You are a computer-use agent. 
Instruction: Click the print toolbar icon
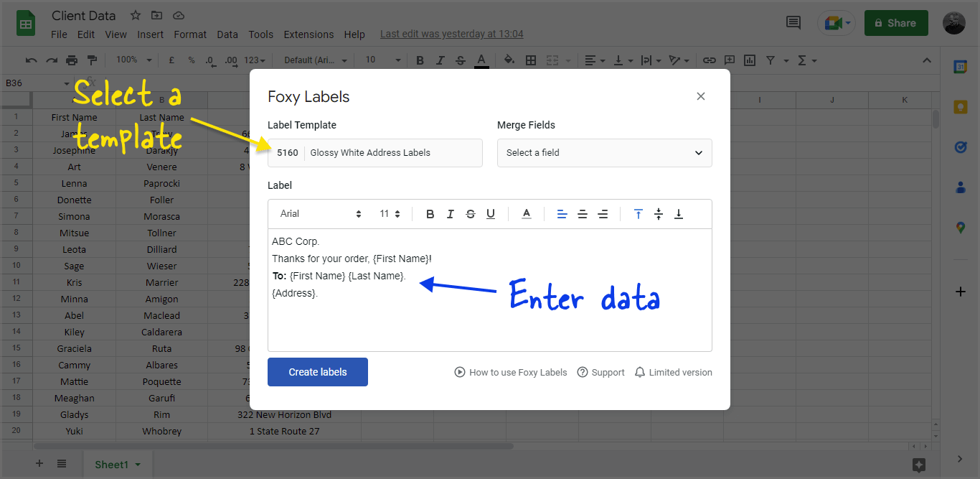point(72,60)
